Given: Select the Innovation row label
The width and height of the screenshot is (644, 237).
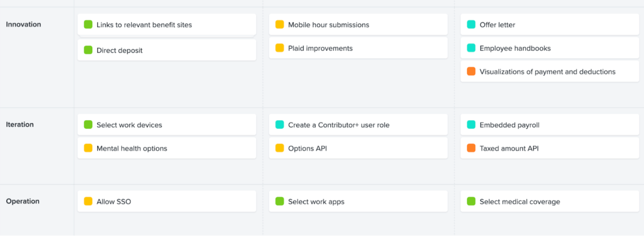Looking at the screenshot, I should (23, 24).
